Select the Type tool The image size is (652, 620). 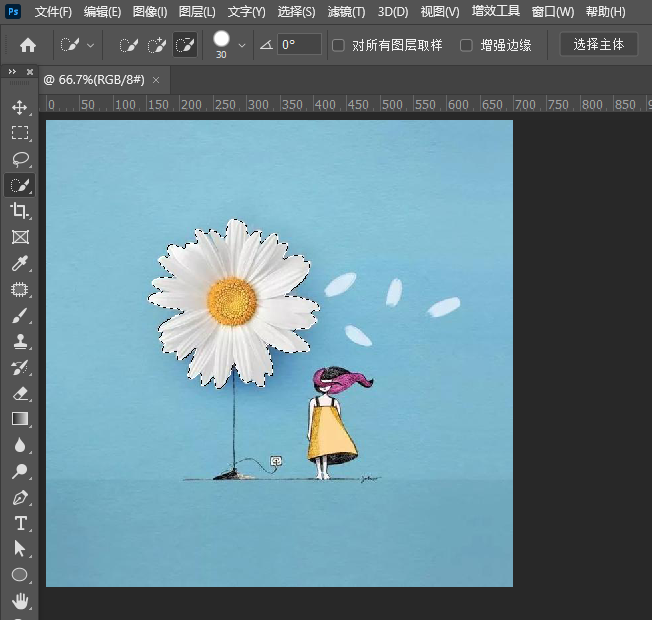(19, 523)
